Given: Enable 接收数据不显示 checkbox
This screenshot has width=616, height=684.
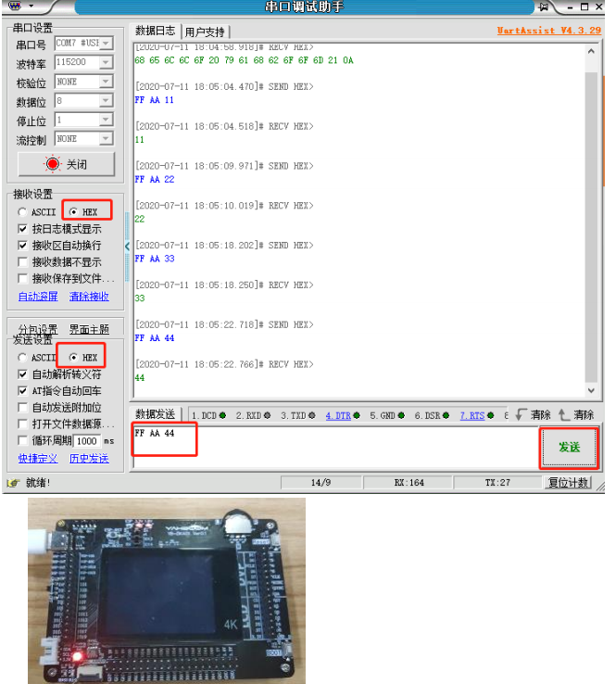Looking at the screenshot, I should coord(22,261).
